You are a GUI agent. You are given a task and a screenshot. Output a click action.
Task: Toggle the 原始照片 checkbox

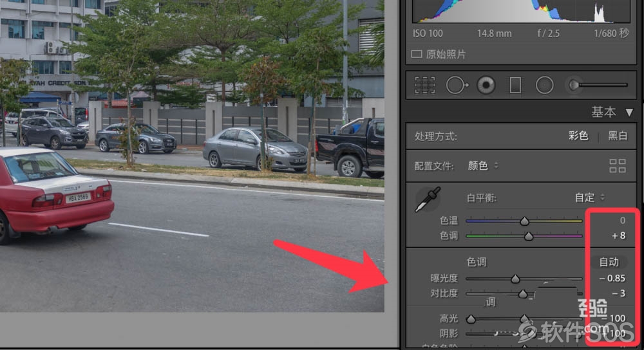417,54
